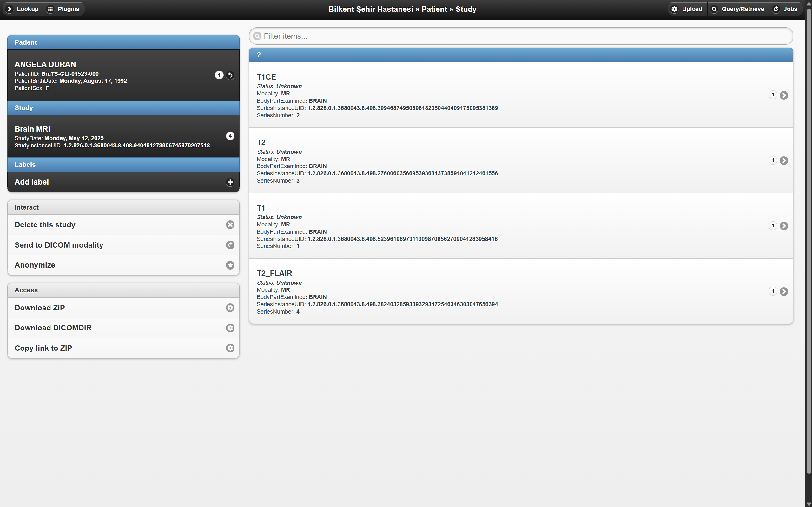
Task: Open the Query/Retrieve tool
Action: (738, 9)
